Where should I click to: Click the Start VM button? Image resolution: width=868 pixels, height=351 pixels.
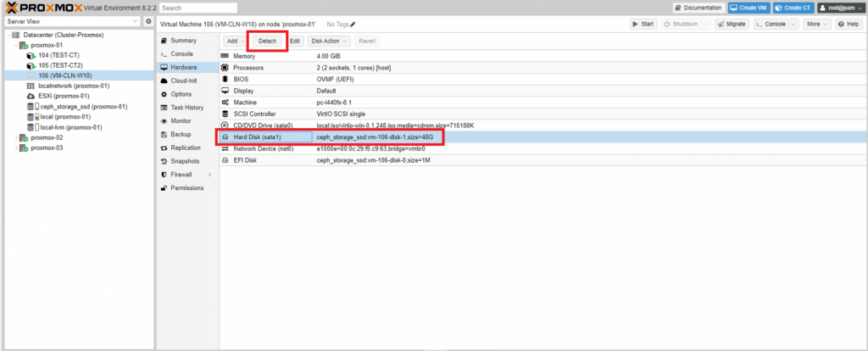[x=643, y=25]
